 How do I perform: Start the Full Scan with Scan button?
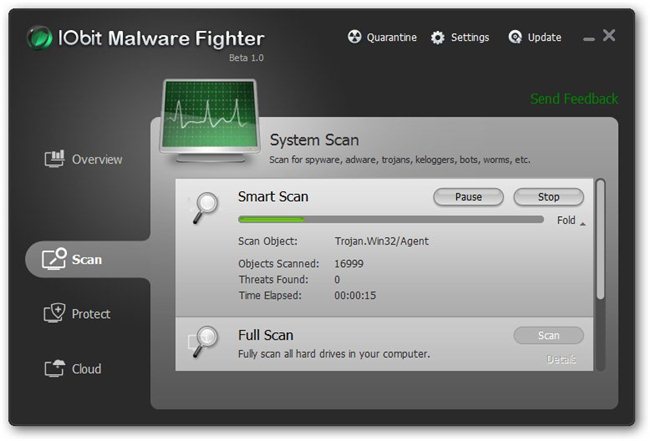[548, 335]
